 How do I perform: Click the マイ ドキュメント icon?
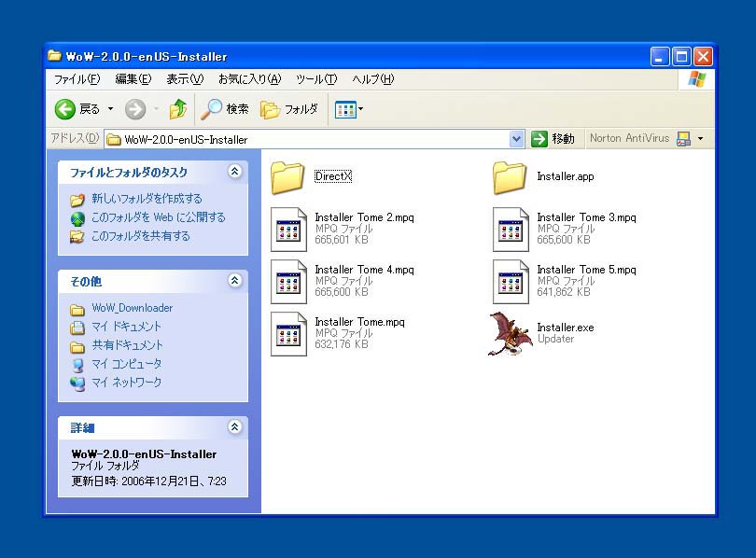coord(77,328)
